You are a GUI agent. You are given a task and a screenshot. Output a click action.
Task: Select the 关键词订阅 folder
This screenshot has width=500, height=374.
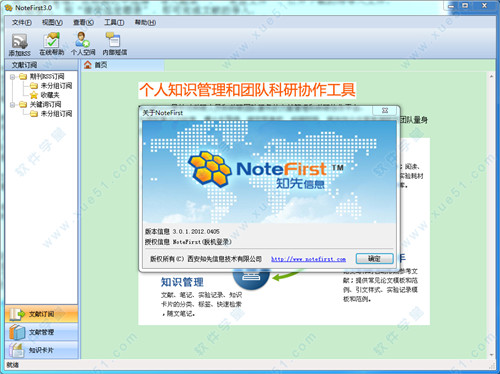(45, 104)
